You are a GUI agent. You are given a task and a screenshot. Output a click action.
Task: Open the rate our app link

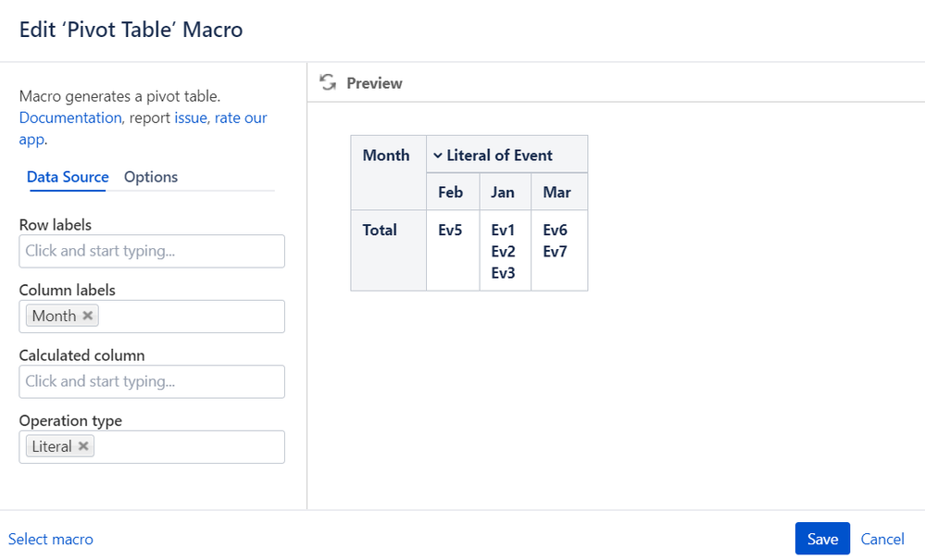click(x=241, y=118)
